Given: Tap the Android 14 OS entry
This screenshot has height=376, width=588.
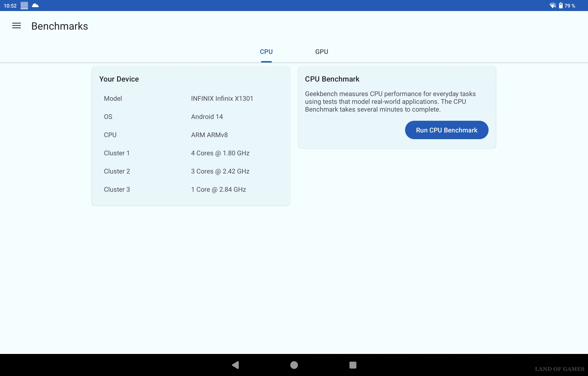Looking at the screenshot, I should (x=207, y=117).
